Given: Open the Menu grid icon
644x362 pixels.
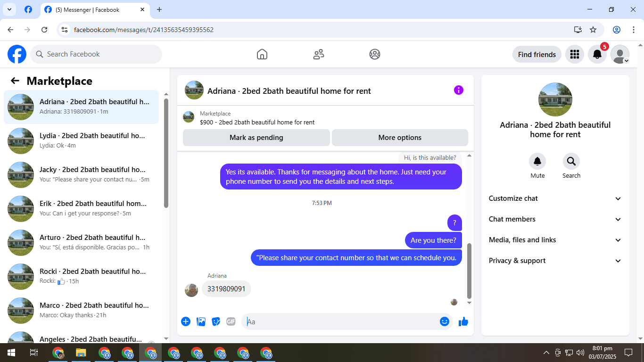Looking at the screenshot, I should (574, 54).
